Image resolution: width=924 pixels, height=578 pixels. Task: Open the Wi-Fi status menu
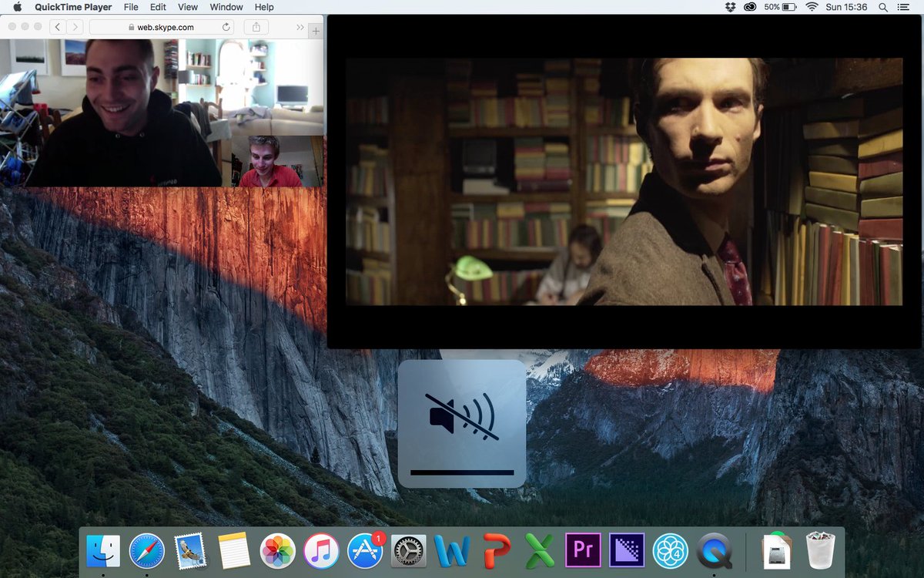click(812, 7)
